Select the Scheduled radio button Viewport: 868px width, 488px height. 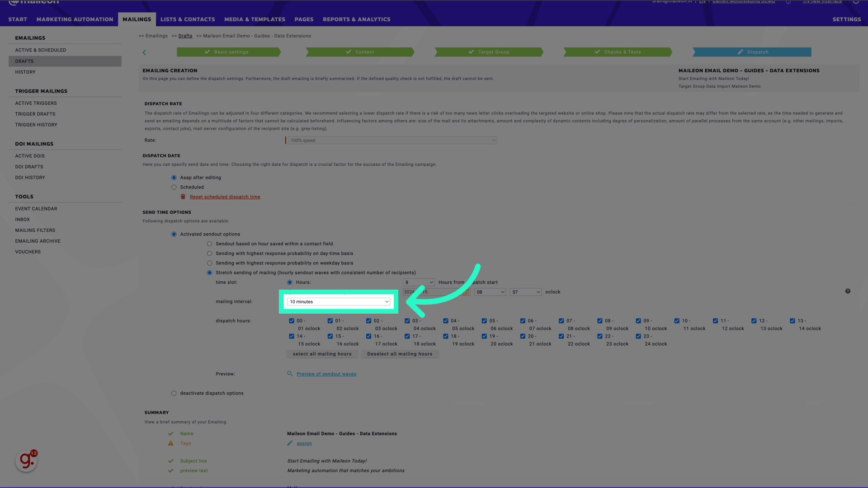click(174, 187)
